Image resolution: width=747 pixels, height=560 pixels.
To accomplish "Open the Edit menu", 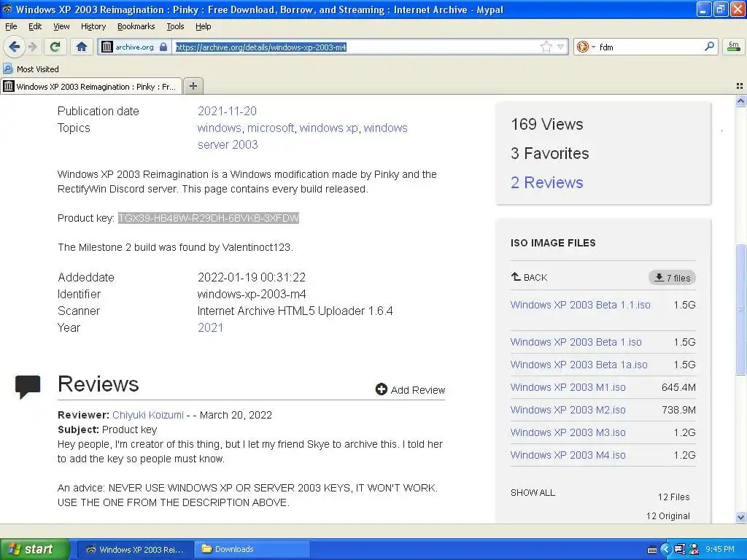I will (35, 26).
